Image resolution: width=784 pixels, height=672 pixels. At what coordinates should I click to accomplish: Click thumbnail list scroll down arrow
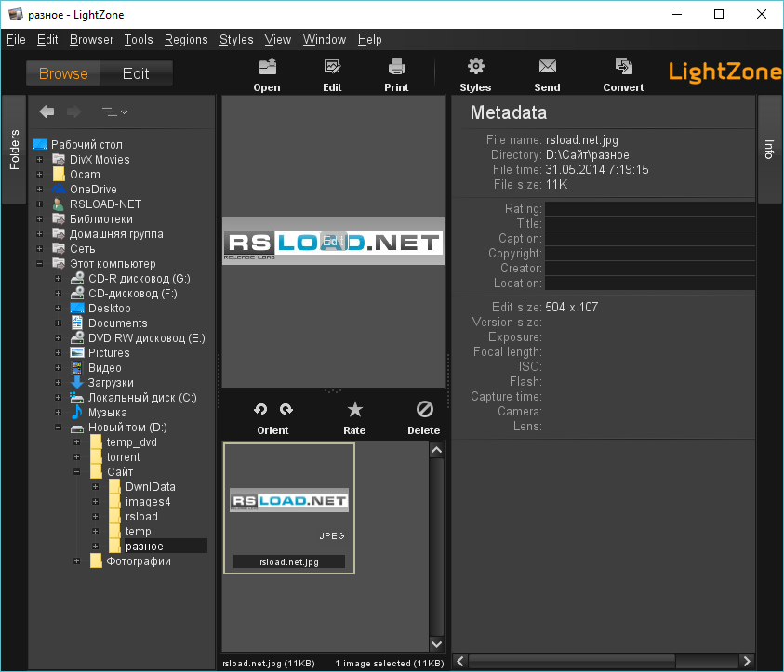pos(436,644)
